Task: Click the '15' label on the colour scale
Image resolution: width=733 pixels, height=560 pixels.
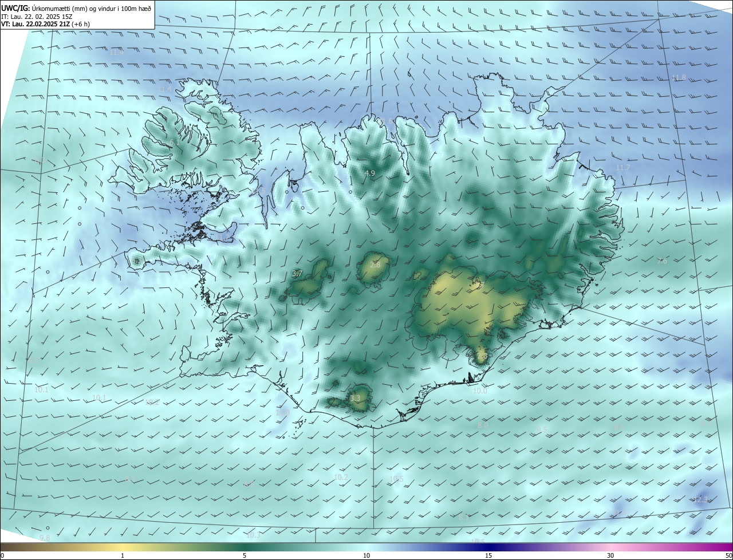Action: pyautogui.click(x=488, y=555)
